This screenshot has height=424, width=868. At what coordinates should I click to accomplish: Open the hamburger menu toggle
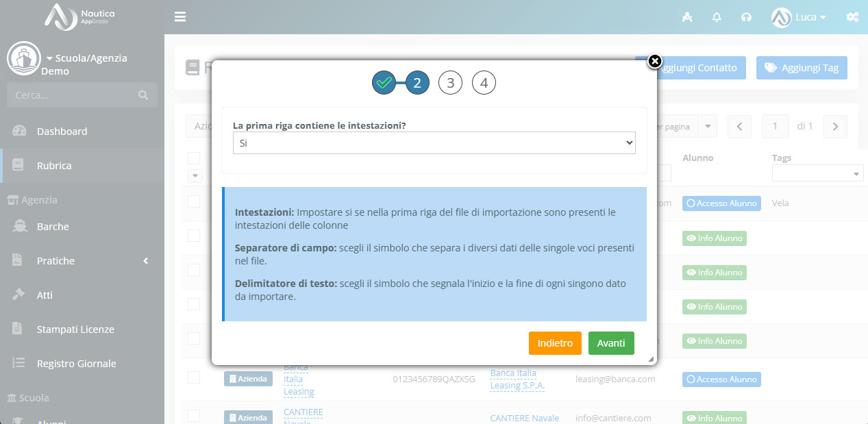point(180,17)
